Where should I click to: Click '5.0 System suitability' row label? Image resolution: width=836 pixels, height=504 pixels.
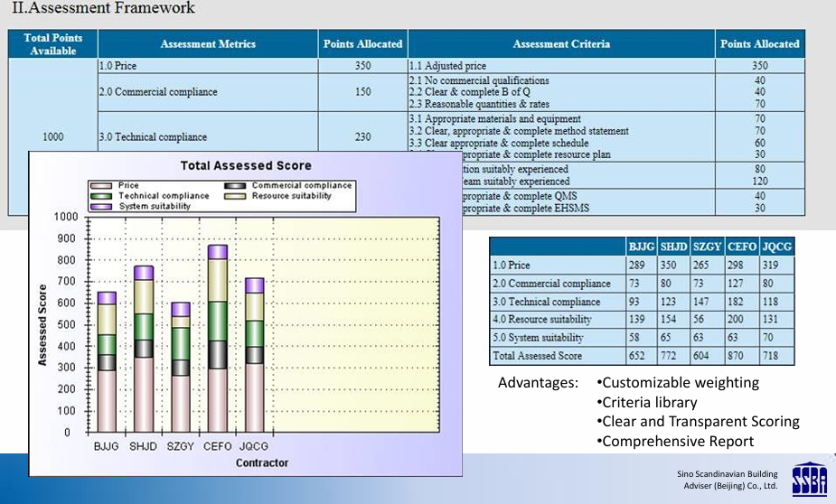click(x=538, y=338)
